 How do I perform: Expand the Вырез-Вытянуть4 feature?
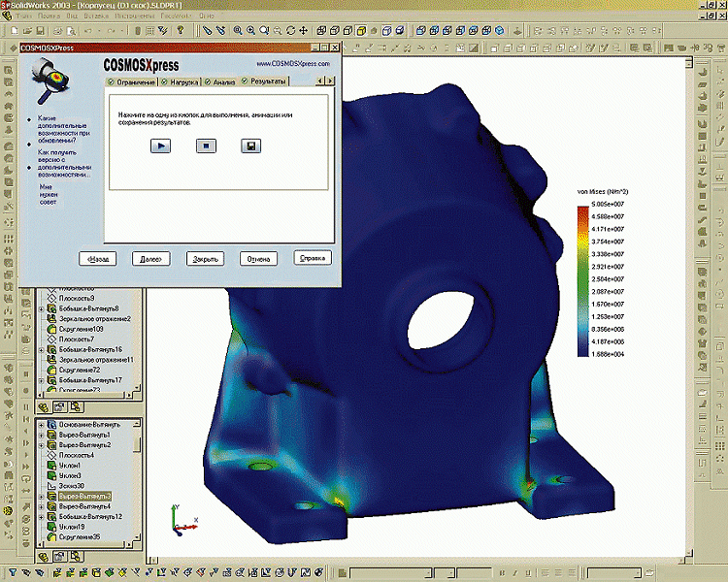(x=42, y=506)
